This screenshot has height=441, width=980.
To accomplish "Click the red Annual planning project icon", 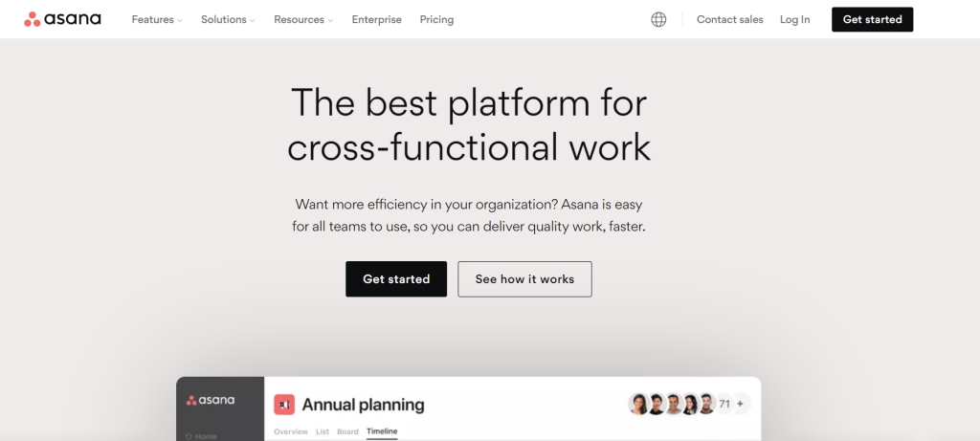I will [284, 405].
